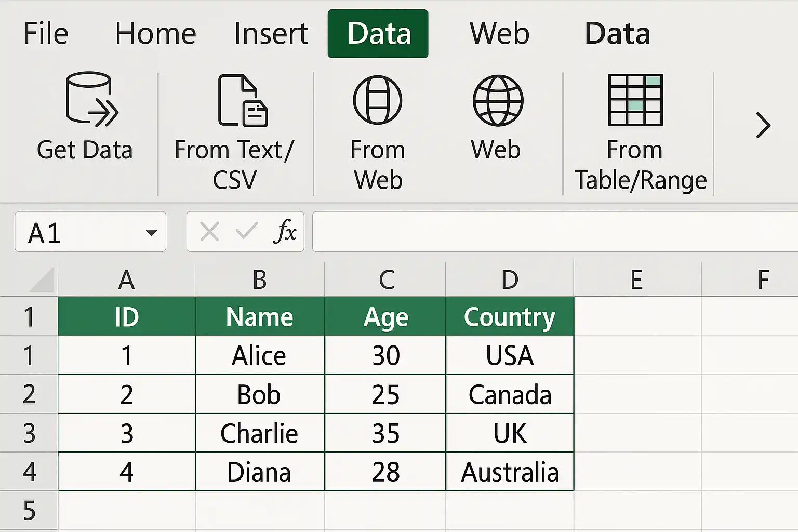Open Insert Function fx icon
Image resolution: width=798 pixels, height=532 pixels.
[285, 231]
